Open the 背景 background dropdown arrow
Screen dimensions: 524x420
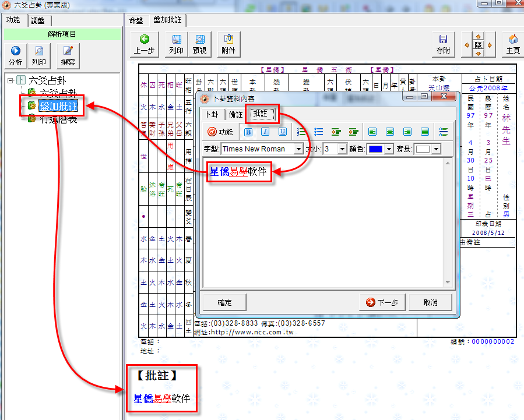436,149
